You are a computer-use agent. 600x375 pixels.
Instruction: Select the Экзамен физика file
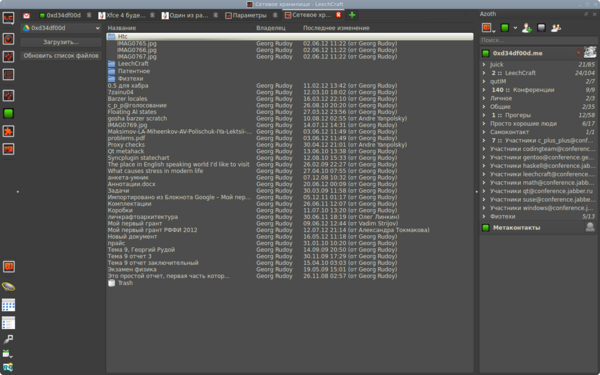tap(290, 269)
